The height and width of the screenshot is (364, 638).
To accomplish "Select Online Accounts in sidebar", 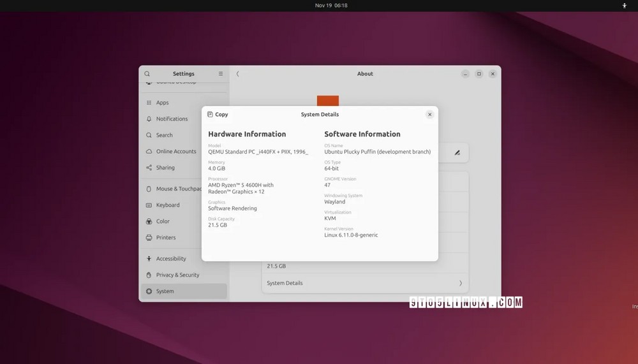I will pyautogui.click(x=184, y=151).
